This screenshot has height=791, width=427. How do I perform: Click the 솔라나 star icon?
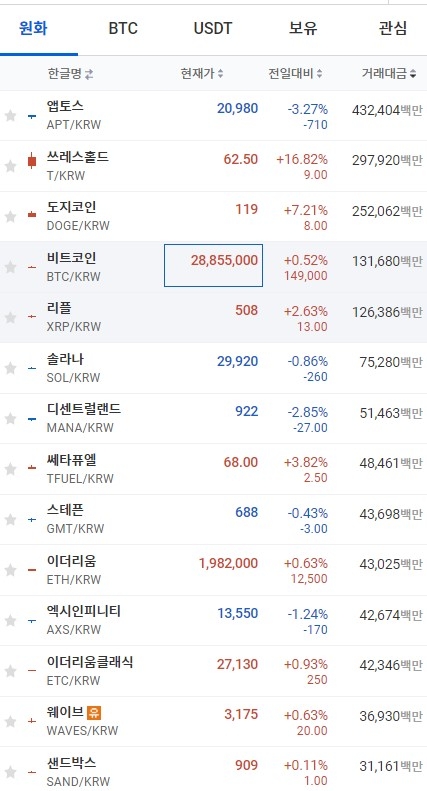10,368
